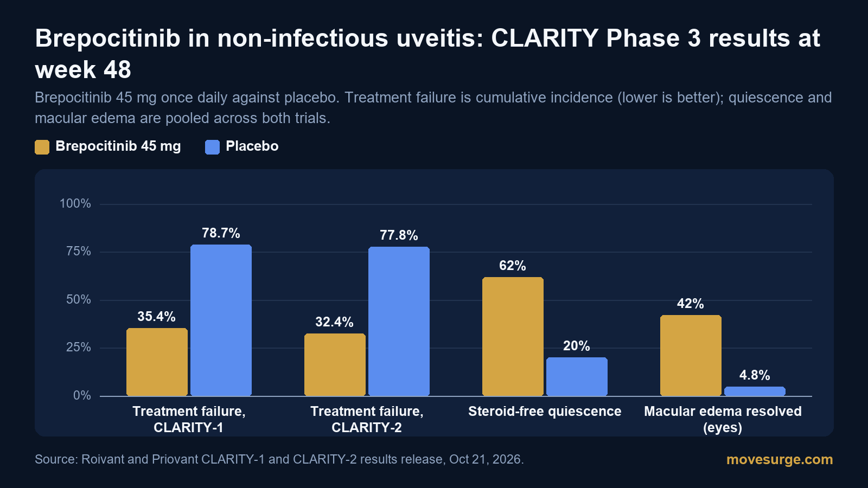This screenshot has height=488, width=868.
Task: Click the 32.4% brepocitinib bar for CLARITY-2
Action: click(335, 364)
